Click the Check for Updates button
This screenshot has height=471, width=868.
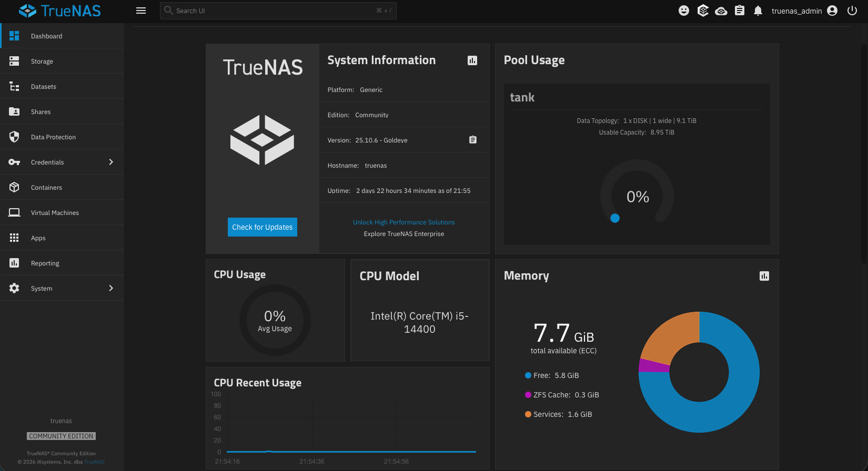click(x=263, y=227)
